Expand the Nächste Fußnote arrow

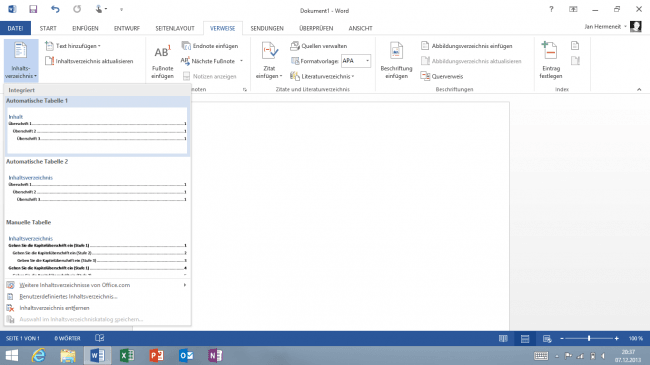click(x=241, y=61)
